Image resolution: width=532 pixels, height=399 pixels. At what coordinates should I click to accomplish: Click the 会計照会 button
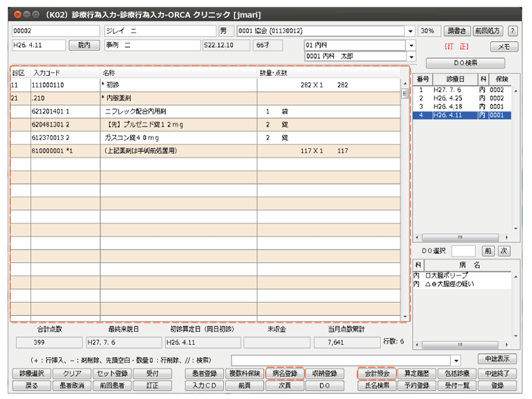coord(377,373)
